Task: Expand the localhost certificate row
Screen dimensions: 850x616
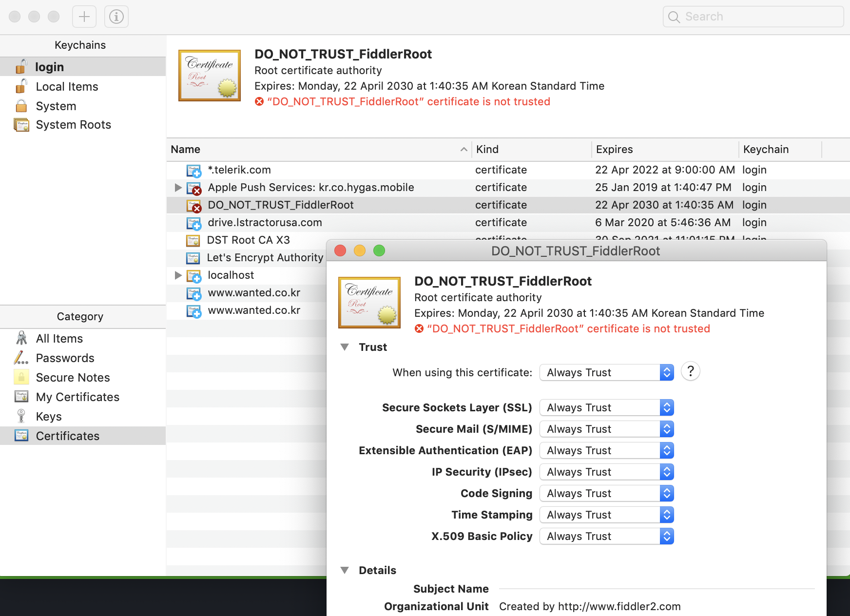Action: [x=178, y=275]
